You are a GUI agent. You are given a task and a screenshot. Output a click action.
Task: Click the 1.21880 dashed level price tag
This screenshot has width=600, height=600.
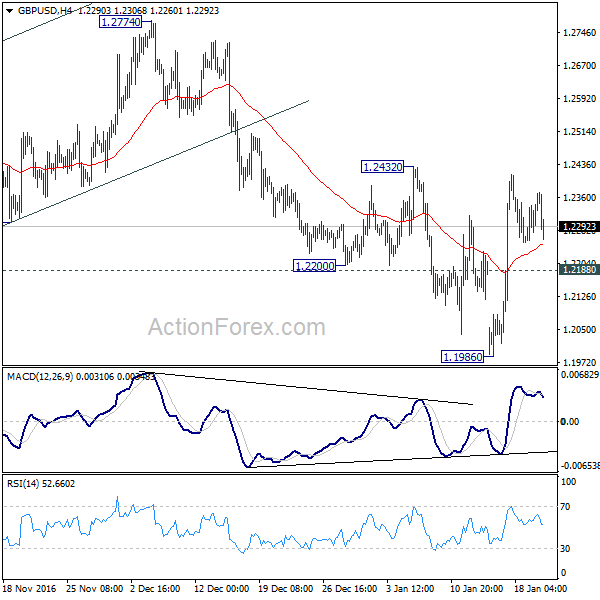click(x=579, y=270)
